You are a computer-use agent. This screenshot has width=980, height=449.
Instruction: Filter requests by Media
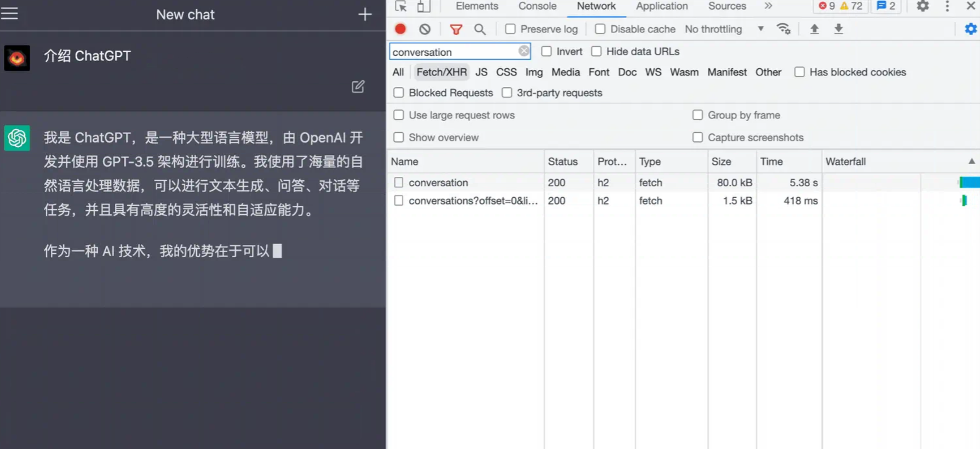pos(565,72)
